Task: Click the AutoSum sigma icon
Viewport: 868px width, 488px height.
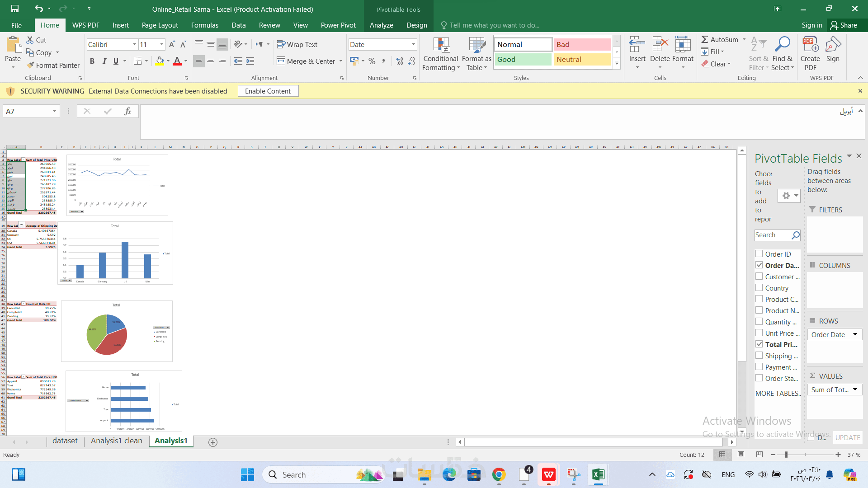Action: (705, 40)
